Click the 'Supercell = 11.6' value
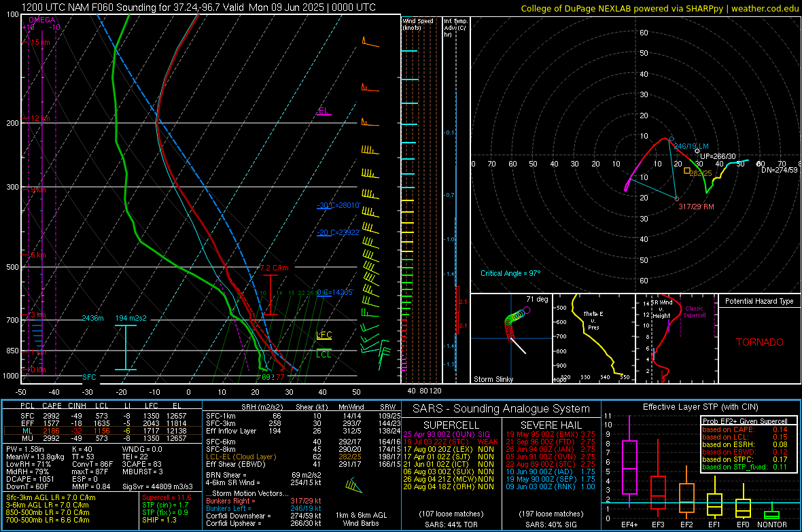The width and height of the screenshot is (802, 532). coord(167,497)
